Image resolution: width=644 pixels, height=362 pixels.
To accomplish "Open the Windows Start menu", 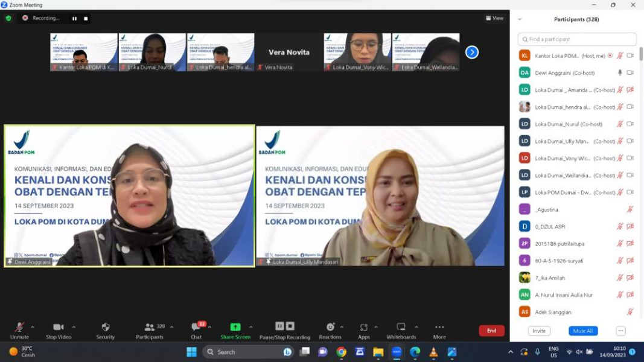I will (193, 351).
